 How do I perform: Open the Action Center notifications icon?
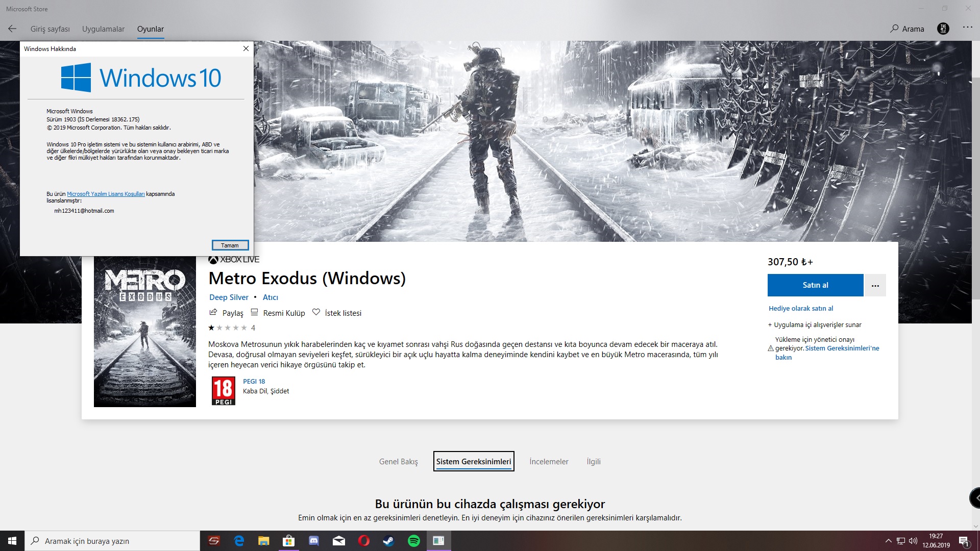(964, 541)
